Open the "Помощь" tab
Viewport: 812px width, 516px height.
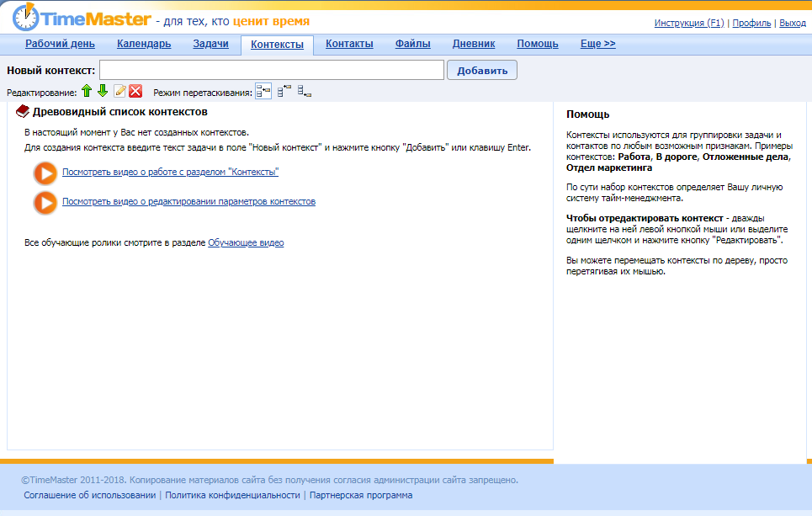[538, 44]
